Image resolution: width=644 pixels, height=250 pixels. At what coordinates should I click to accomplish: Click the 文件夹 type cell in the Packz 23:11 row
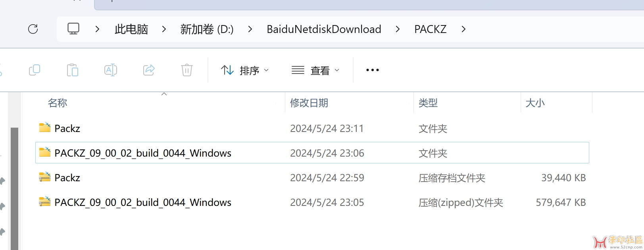(x=433, y=128)
